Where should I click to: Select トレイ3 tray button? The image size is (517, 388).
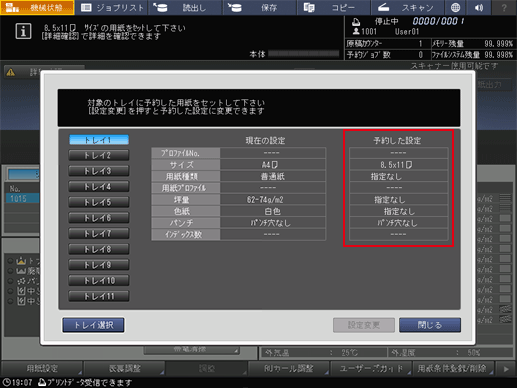(x=99, y=171)
